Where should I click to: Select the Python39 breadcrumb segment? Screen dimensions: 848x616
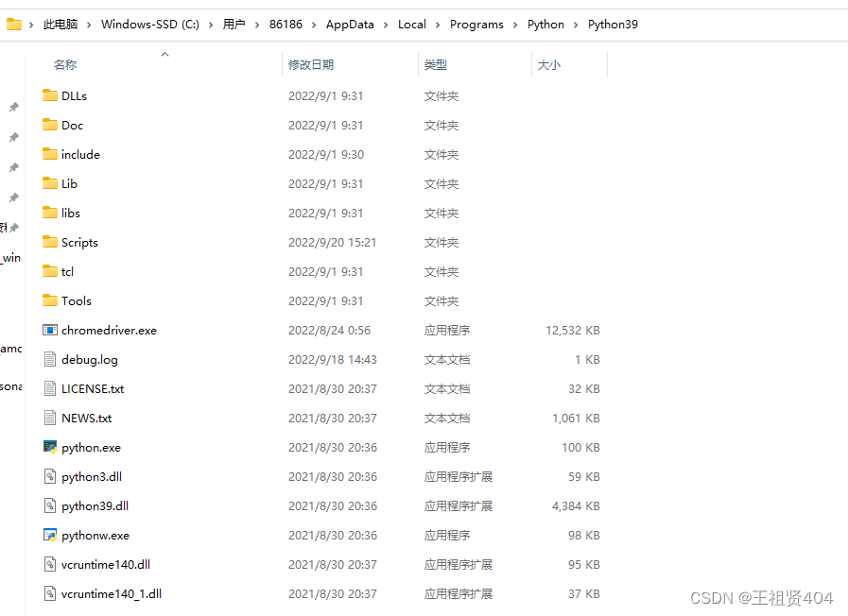[x=613, y=25]
